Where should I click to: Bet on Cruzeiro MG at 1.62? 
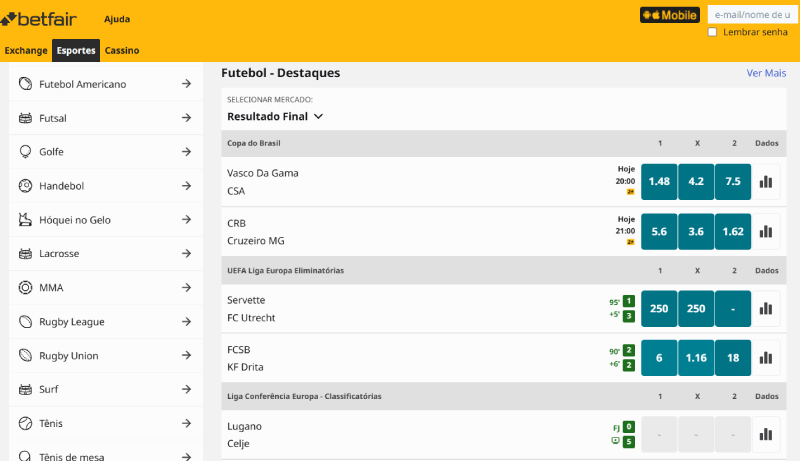click(733, 232)
